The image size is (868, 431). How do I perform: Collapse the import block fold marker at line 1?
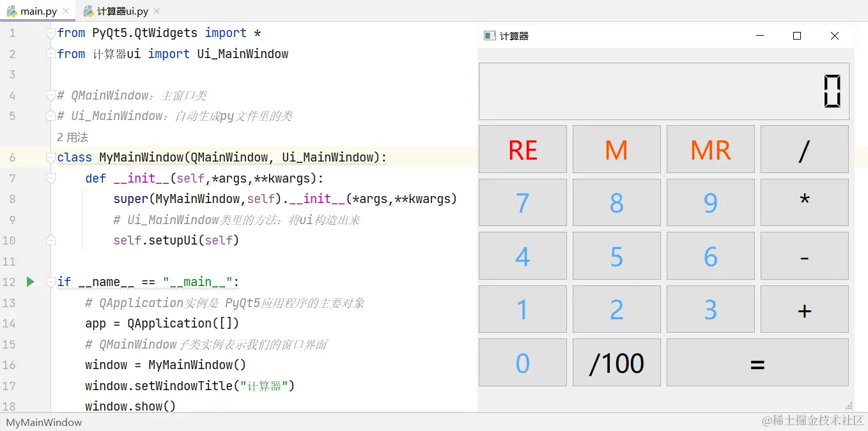coord(51,33)
